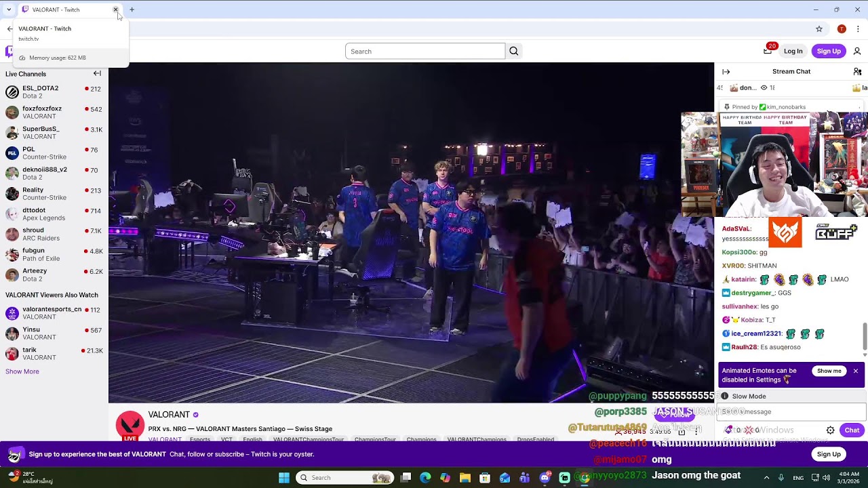This screenshot has width=868, height=488.
Task: Open the chat community users icon
Action: [857, 72]
